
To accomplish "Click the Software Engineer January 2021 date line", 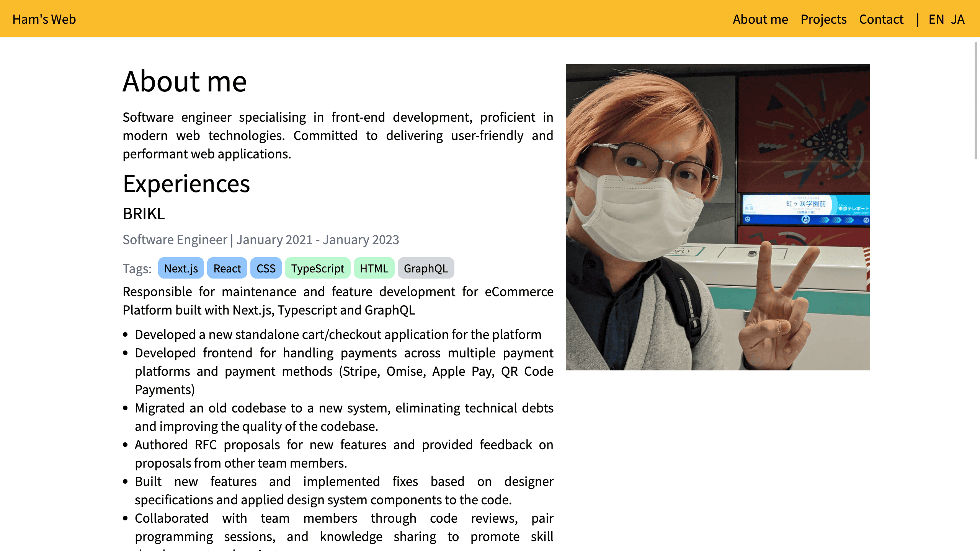I will click(x=261, y=240).
